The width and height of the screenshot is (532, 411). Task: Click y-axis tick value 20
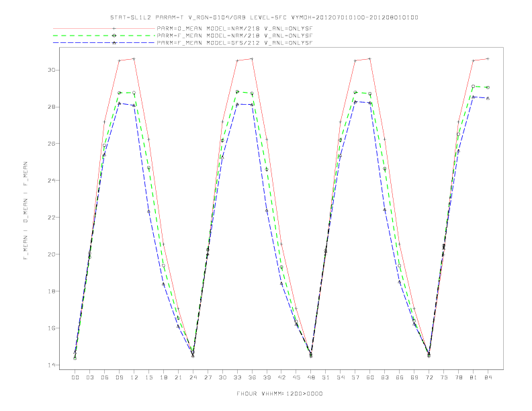coord(52,255)
